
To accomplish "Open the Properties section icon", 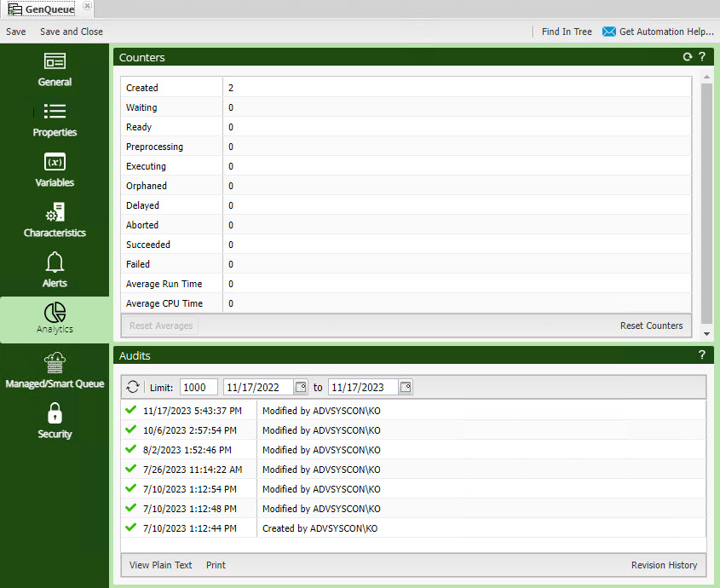I will [x=55, y=111].
